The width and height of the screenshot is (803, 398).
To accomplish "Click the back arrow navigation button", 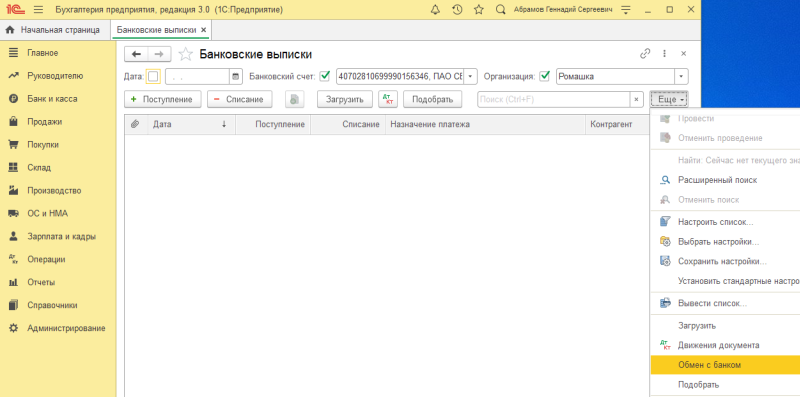I will pos(136,54).
